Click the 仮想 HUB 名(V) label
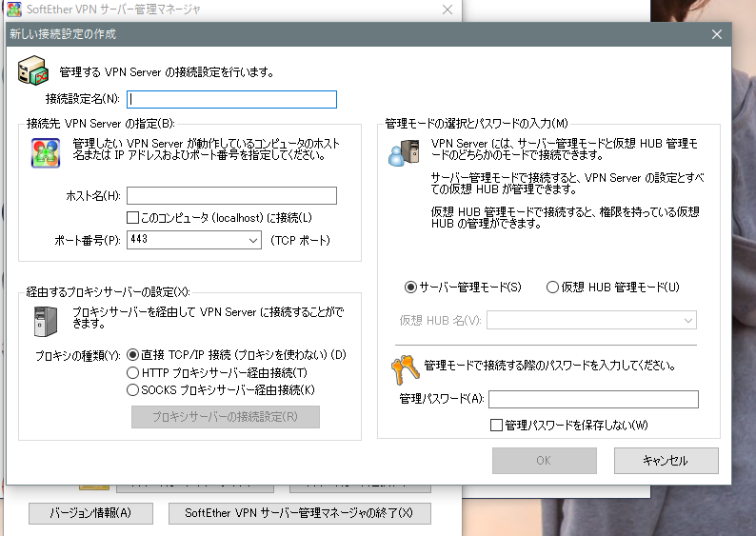This screenshot has width=756, height=536. click(440, 320)
